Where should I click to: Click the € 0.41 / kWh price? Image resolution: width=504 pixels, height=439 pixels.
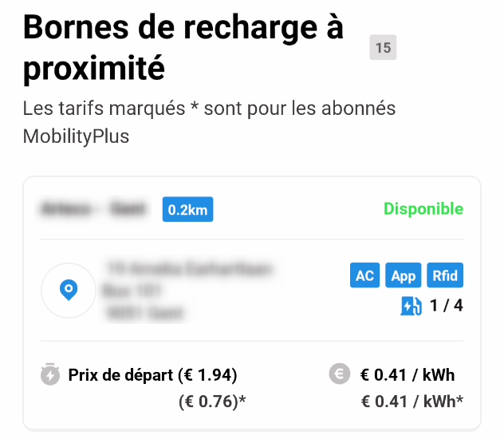pos(408,375)
